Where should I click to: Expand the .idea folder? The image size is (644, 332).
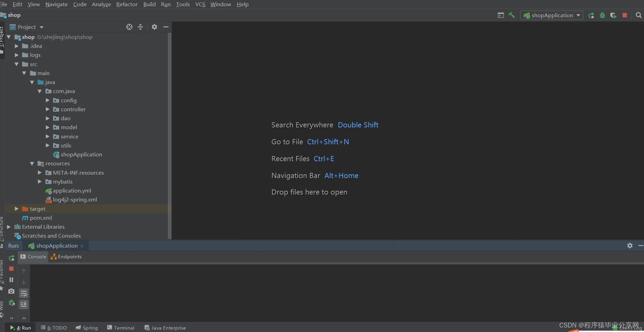[17, 46]
